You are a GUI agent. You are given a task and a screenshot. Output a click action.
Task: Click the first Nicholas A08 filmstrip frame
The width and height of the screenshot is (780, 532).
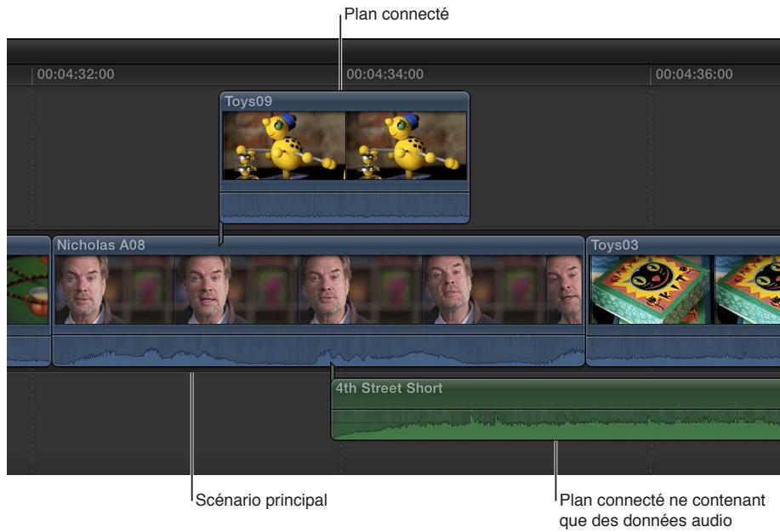pyautogui.click(x=115, y=290)
